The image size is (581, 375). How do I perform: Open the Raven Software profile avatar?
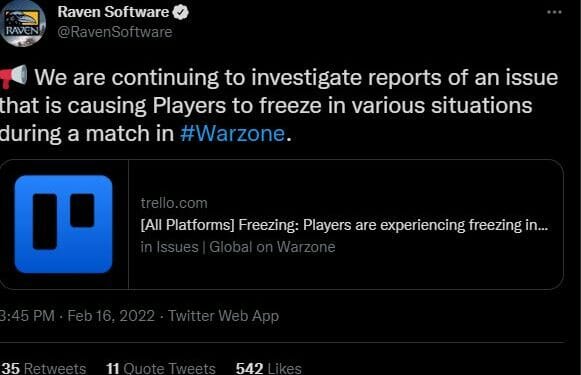coord(23,24)
